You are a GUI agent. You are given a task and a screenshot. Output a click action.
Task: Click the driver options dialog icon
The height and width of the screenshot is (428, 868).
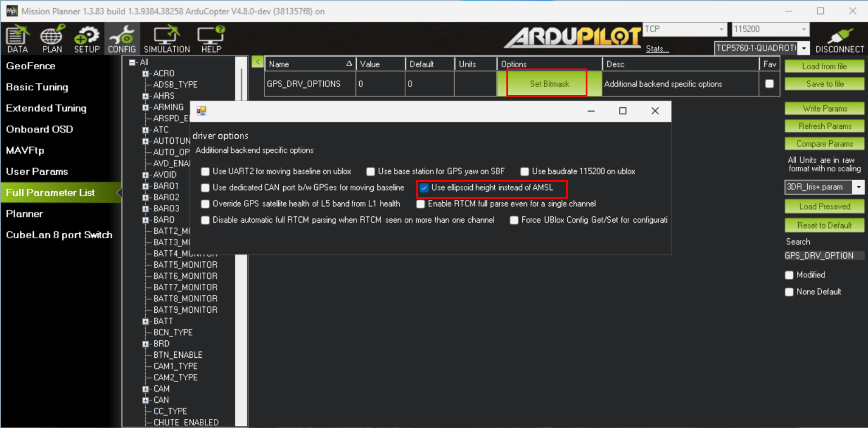click(x=201, y=111)
